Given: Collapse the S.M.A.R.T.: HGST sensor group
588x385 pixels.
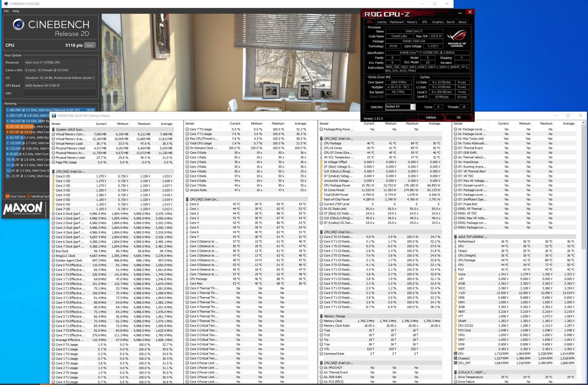Looking at the screenshot, I should click(x=456, y=372).
